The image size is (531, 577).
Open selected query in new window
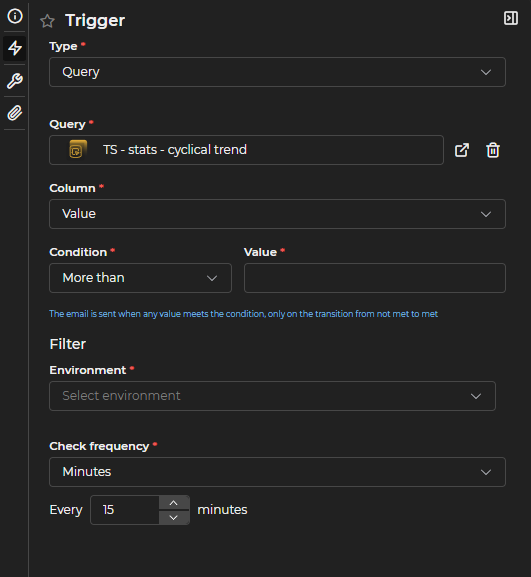point(462,150)
